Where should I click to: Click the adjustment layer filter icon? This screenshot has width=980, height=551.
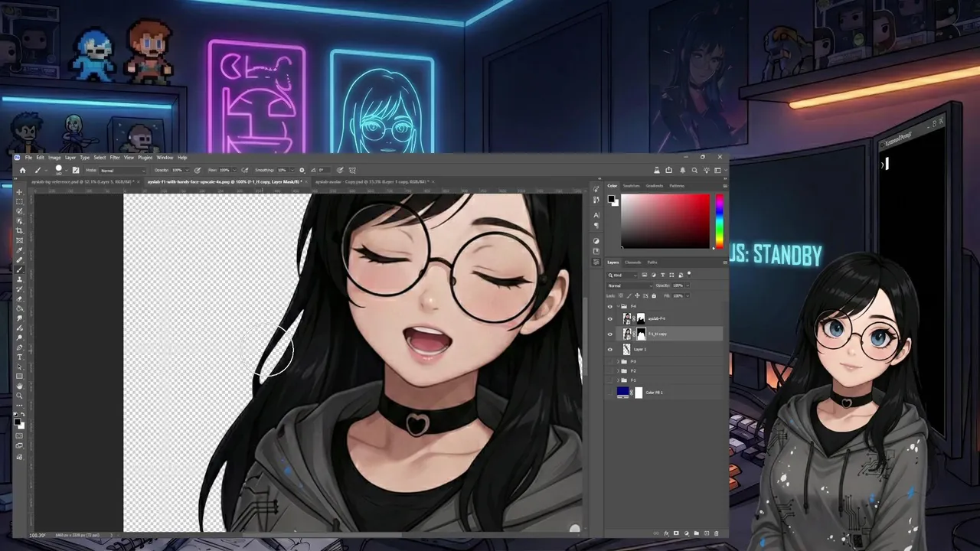pos(654,275)
